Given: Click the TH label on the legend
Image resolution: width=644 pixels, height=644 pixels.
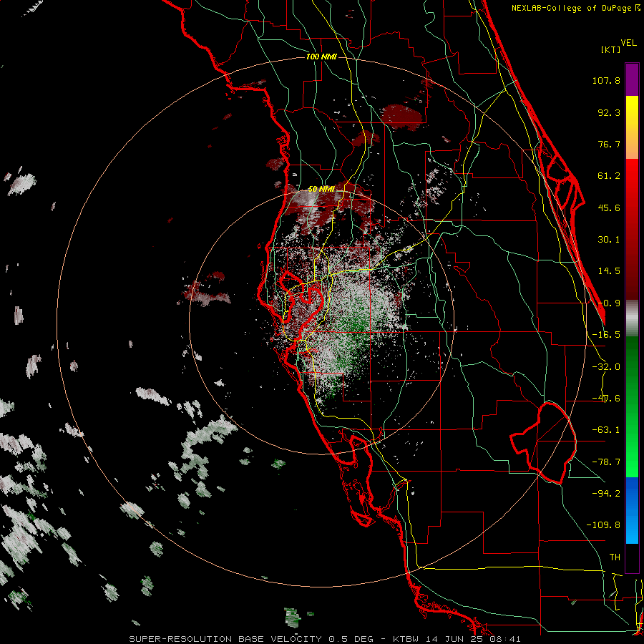Looking at the screenshot, I should [615, 557].
